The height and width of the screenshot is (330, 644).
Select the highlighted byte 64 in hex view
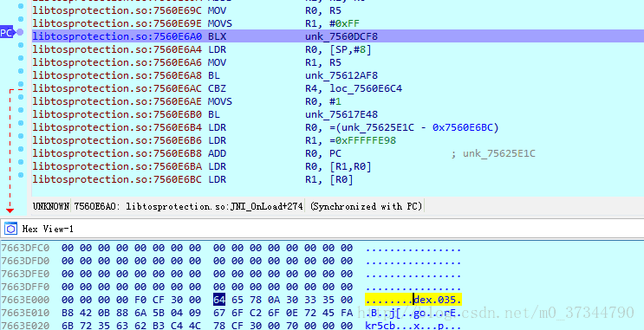tap(219, 300)
